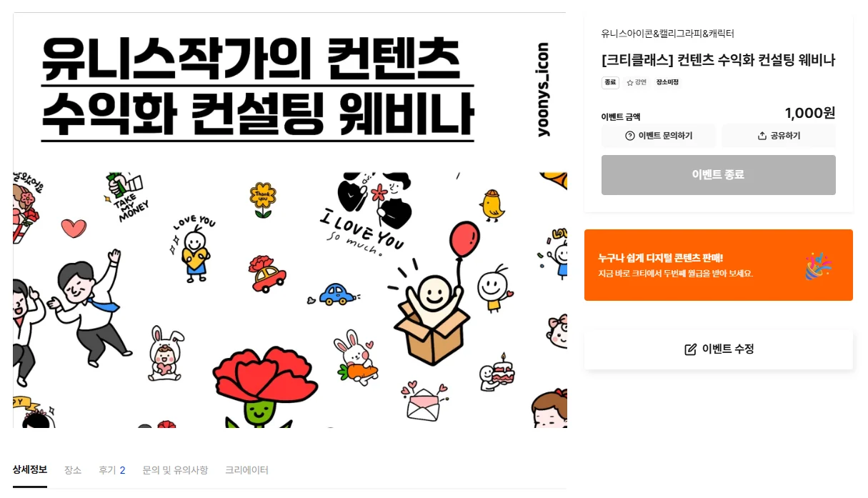This screenshot has width=868, height=498.
Task: Click the pencil edit icon
Action: point(691,349)
